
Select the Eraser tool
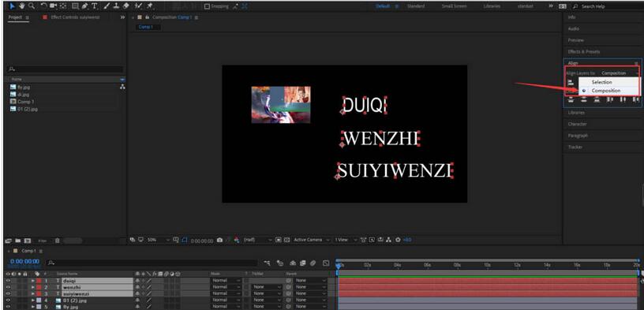click(x=126, y=6)
